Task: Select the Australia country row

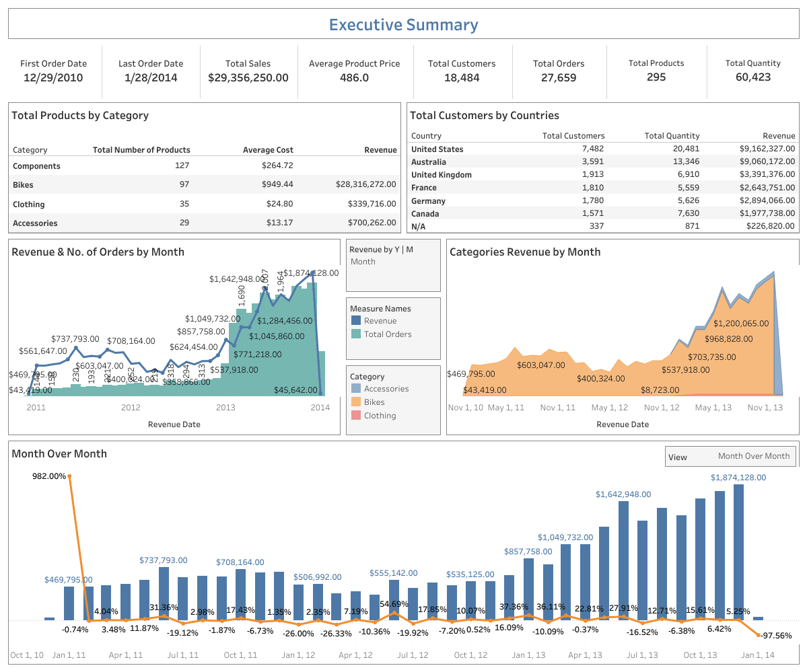Action: pos(429,162)
